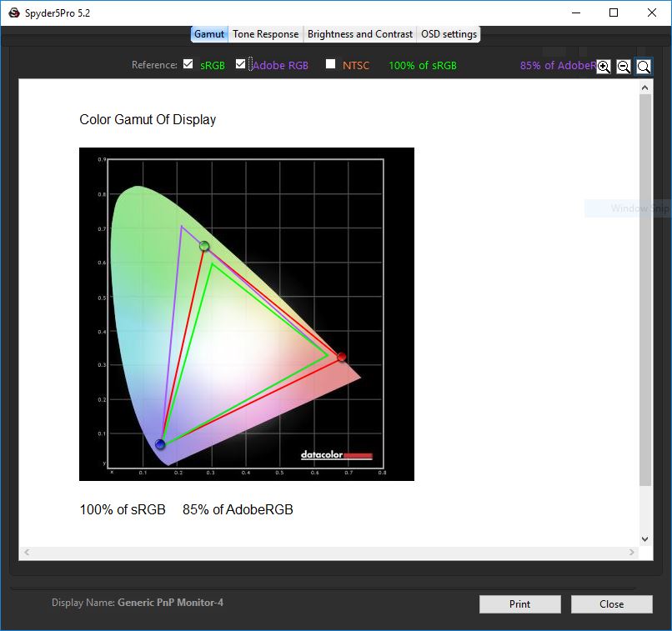Close the Spyder5Pro window with X
Viewport: 672px width, 631px height.
tap(652, 13)
